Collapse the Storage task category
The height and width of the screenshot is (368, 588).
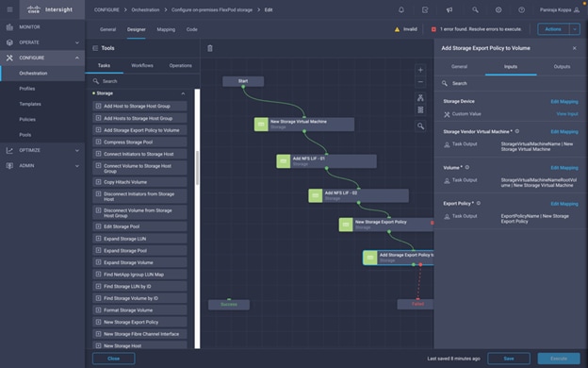click(183, 93)
